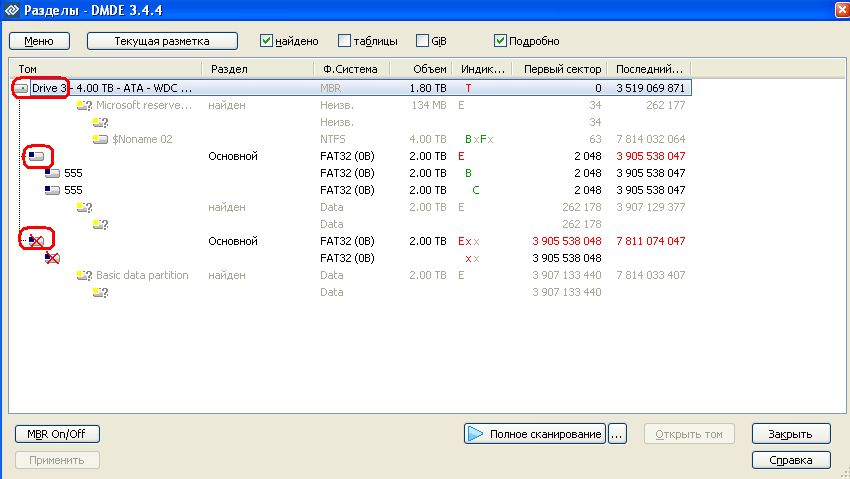Click the Microsoft reserved partition icon
Viewport: 850px width, 479px height.
[84, 105]
